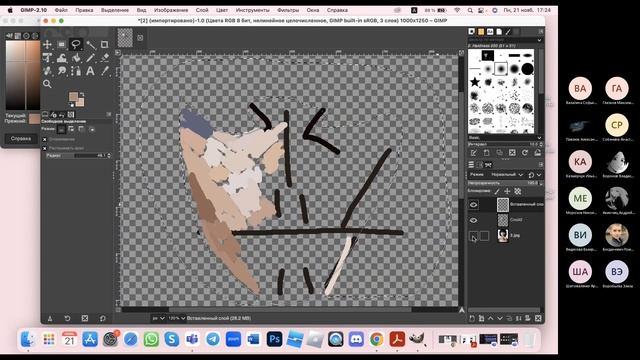The width and height of the screenshot is (640, 360).
Task: Open the units dropdown in status bar
Action: point(158,318)
